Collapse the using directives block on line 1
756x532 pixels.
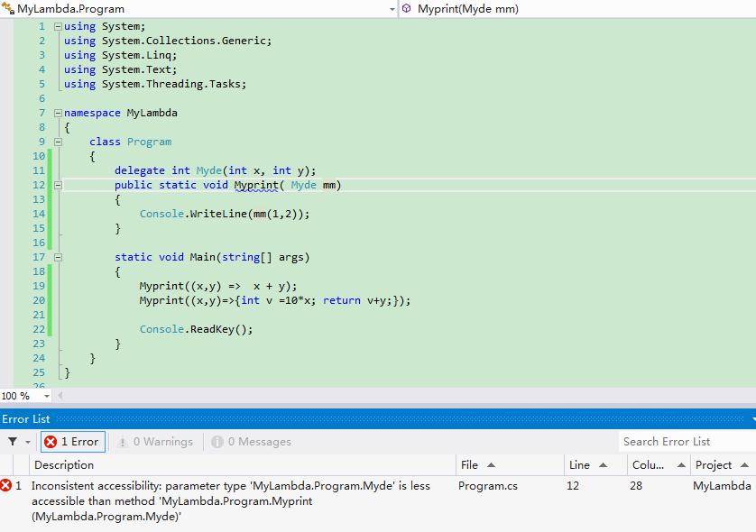pyautogui.click(x=58, y=26)
